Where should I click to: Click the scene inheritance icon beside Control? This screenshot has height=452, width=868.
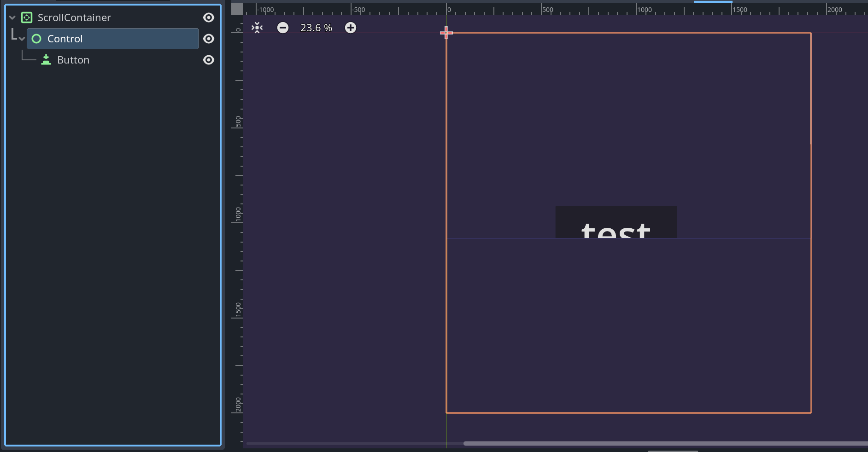click(x=13, y=35)
